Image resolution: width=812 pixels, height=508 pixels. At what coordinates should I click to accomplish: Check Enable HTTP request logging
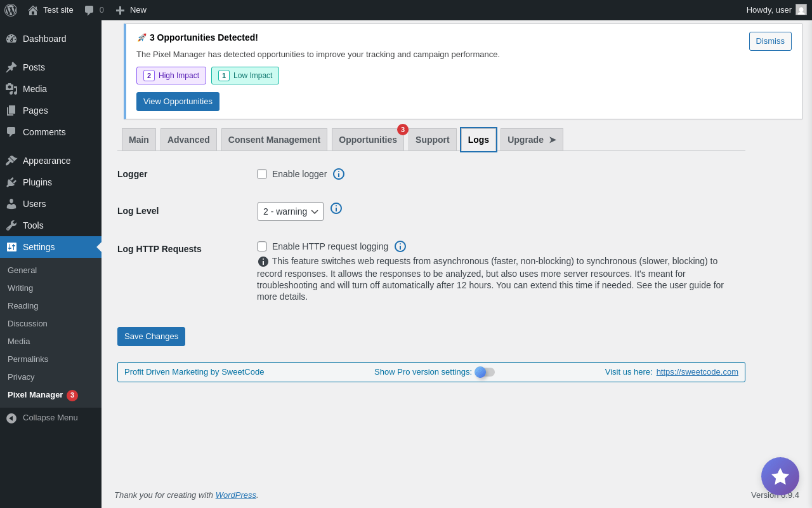point(262,246)
